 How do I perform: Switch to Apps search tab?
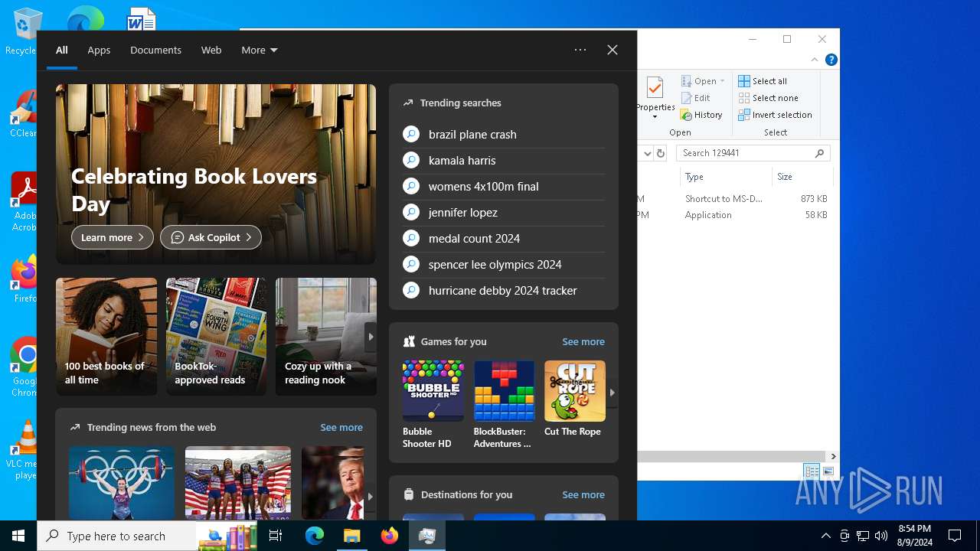99,50
